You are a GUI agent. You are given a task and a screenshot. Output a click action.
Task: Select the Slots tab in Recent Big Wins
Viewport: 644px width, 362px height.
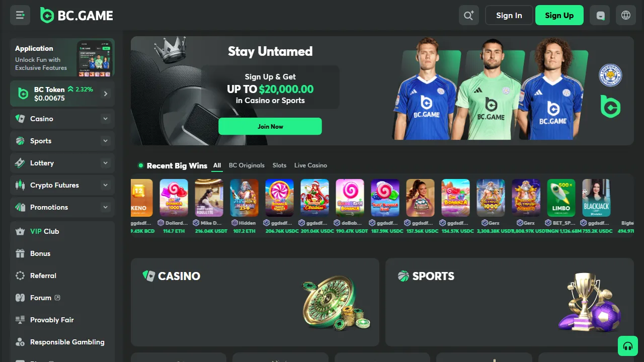pyautogui.click(x=279, y=165)
